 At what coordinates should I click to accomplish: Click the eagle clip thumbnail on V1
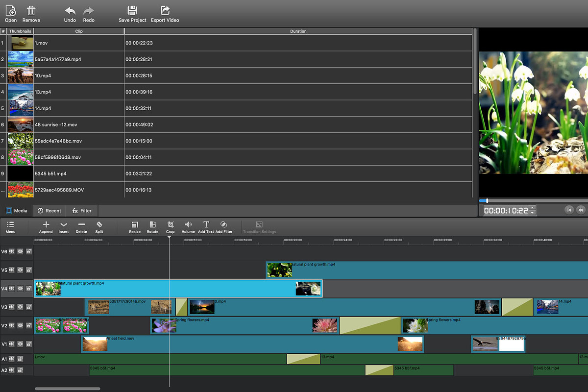(485, 344)
